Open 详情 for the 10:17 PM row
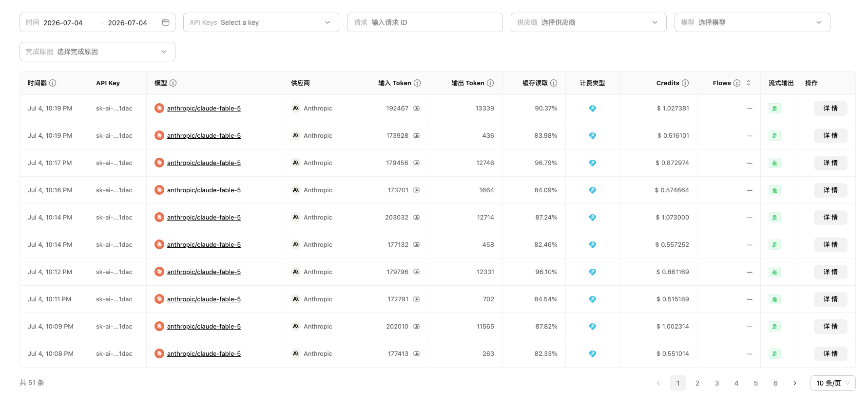This screenshot has width=868, height=406. tap(830, 163)
